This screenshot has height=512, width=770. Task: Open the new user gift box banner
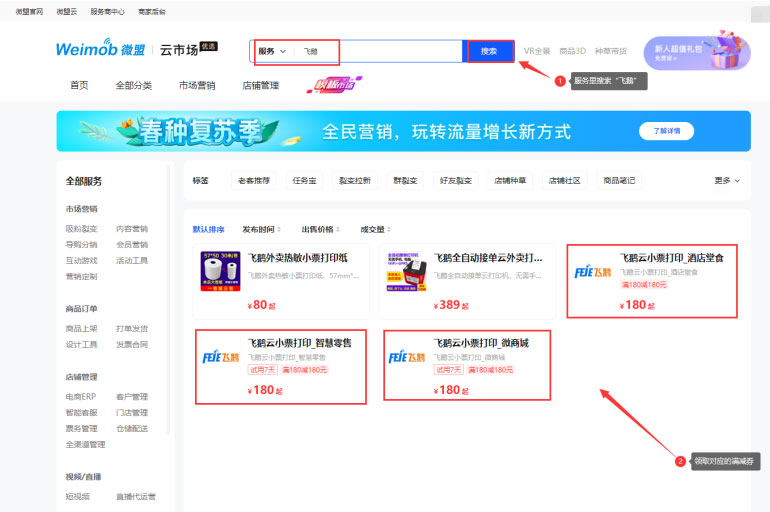click(696, 52)
